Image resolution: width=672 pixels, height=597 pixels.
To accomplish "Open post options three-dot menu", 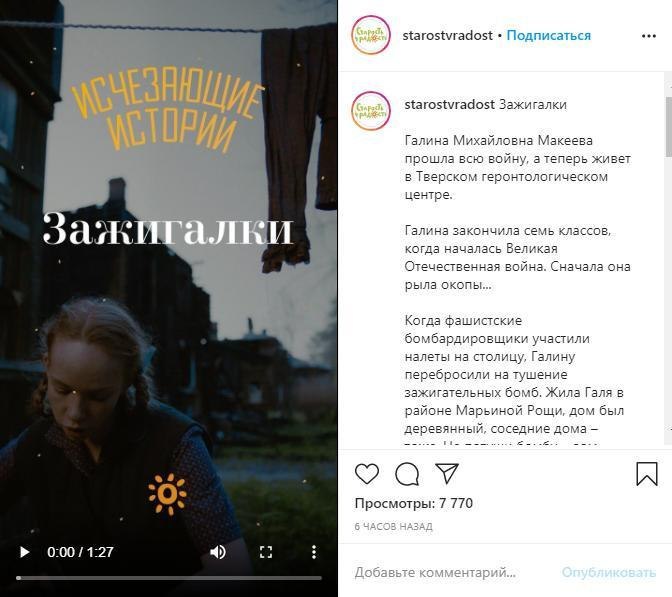I will click(649, 36).
